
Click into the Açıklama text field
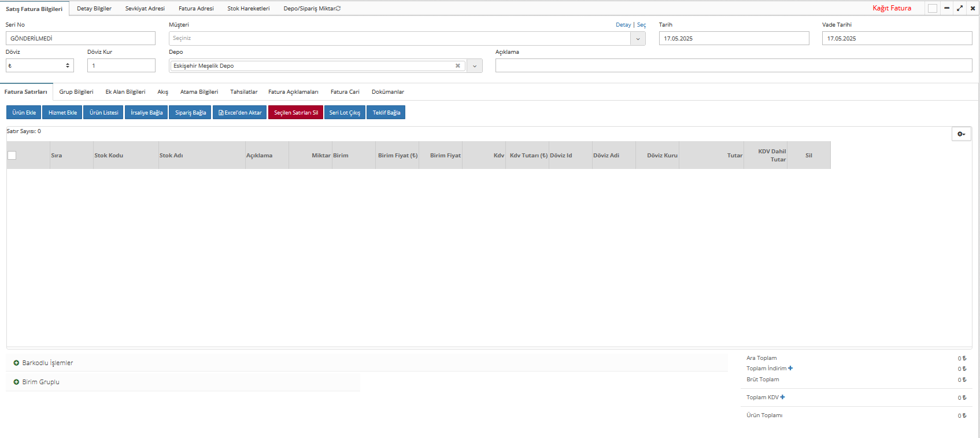[733, 66]
